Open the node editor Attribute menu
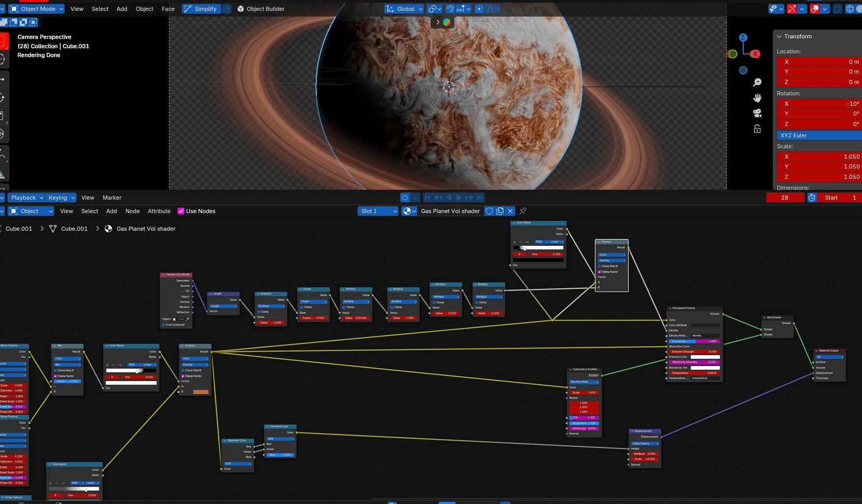Viewport: 862px width, 504px height. pyautogui.click(x=159, y=211)
